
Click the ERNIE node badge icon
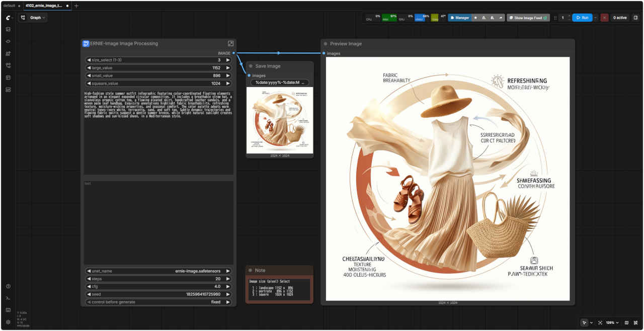[x=86, y=44]
